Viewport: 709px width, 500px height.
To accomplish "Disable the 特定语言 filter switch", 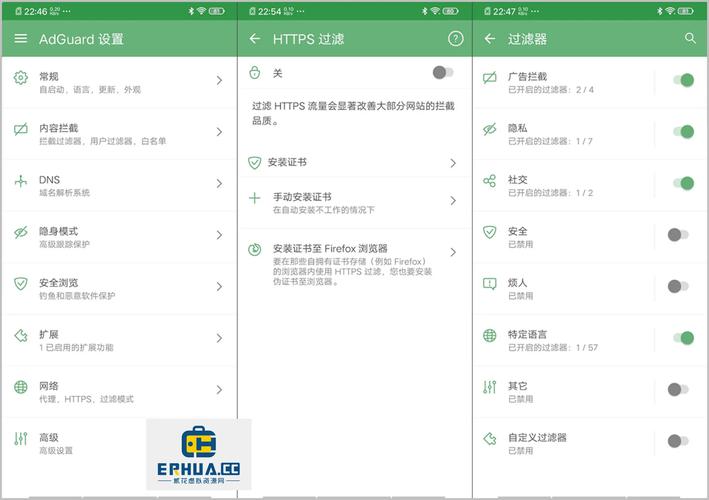I will [x=683, y=338].
